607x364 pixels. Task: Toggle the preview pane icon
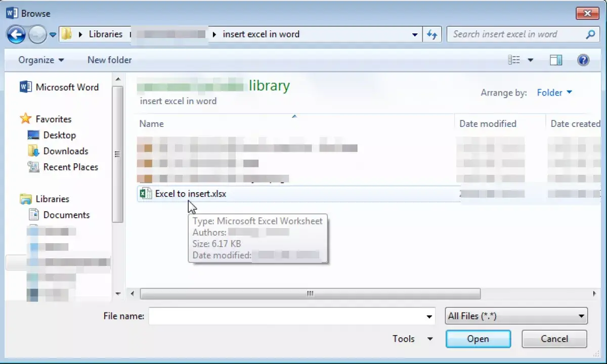556,60
